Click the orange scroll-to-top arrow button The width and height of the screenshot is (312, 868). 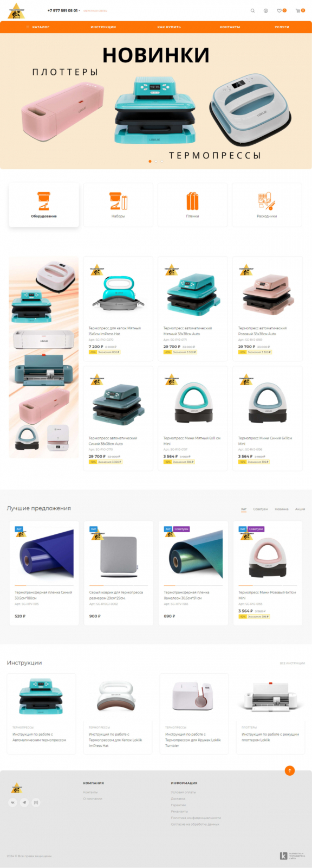pyautogui.click(x=290, y=770)
